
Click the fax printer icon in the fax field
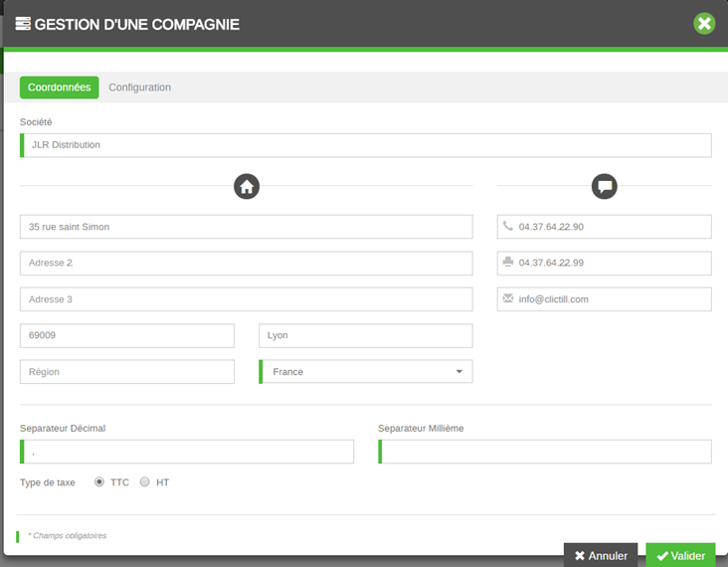tap(508, 262)
